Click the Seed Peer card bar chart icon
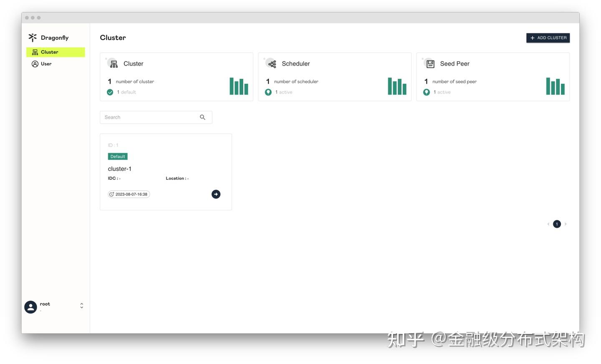This screenshot has width=601, height=364. point(555,86)
